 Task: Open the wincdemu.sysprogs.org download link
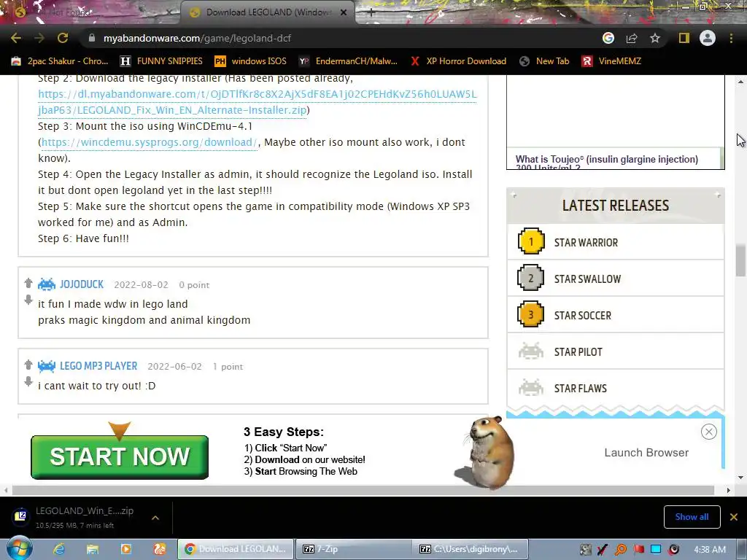coord(149,142)
